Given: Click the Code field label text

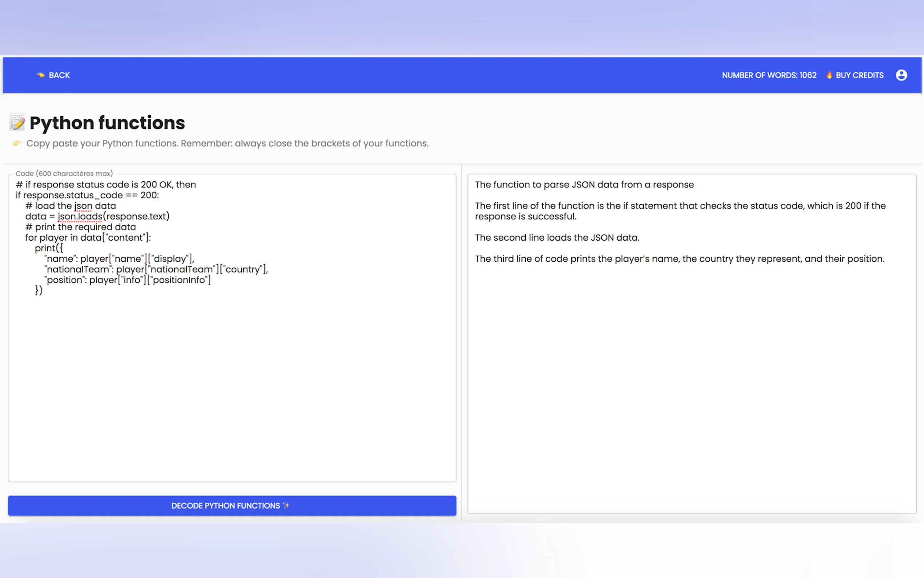Looking at the screenshot, I should 64,174.
